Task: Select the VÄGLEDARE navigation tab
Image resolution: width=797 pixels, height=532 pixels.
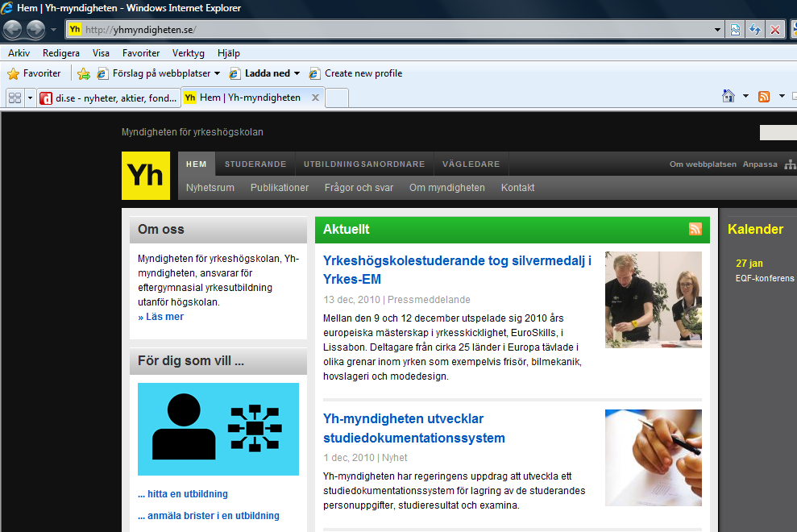Action: 471,164
